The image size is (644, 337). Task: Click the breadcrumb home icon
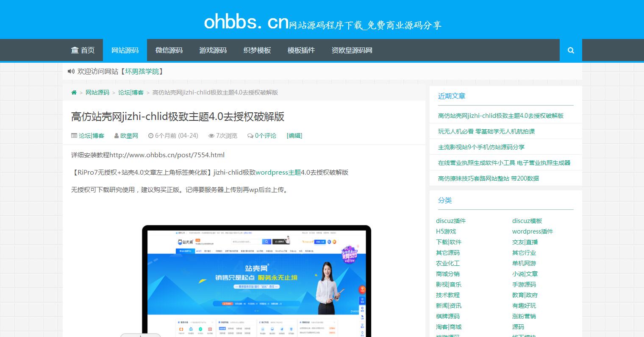(x=74, y=92)
